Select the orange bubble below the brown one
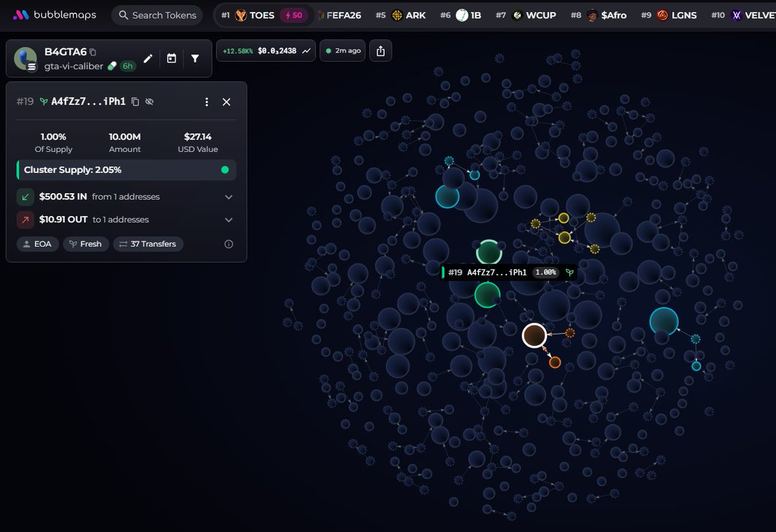This screenshot has height=532, width=776. 555,363
